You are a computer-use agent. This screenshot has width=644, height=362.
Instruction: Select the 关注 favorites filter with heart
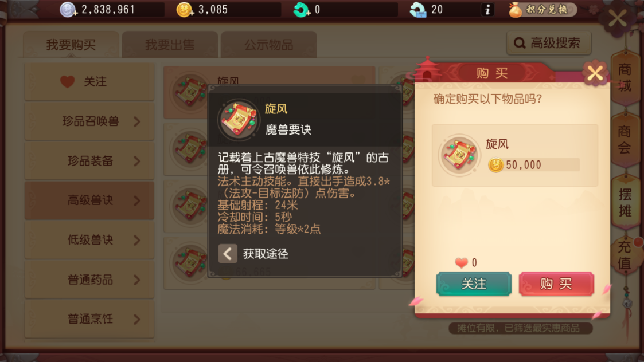pyautogui.click(x=89, y=82)
